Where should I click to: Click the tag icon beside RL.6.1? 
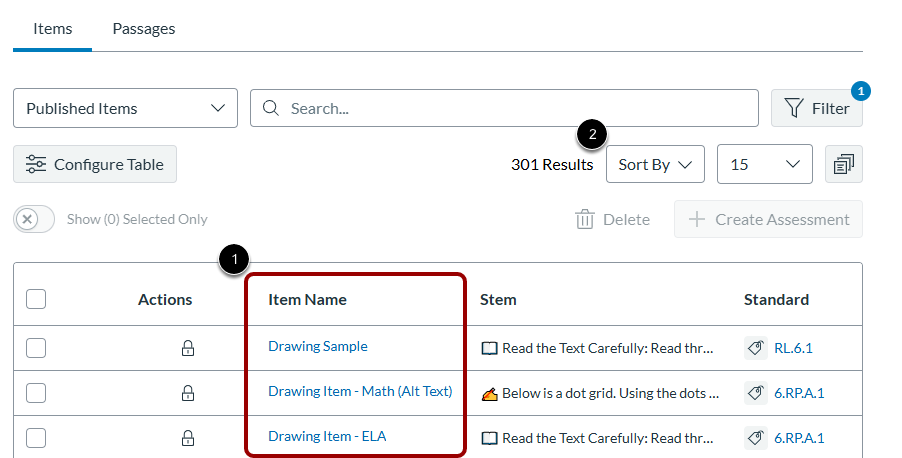tap(755, 348)
